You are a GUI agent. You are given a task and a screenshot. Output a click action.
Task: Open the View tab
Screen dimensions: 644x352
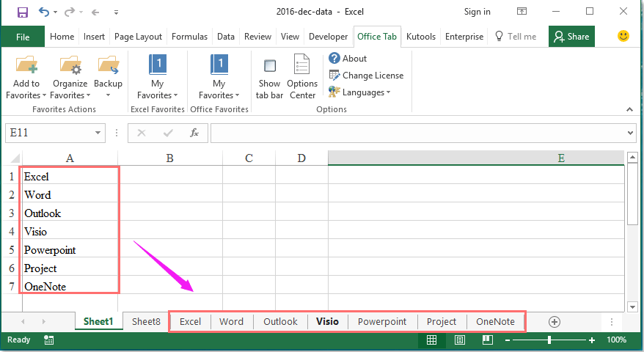(290, 37)
